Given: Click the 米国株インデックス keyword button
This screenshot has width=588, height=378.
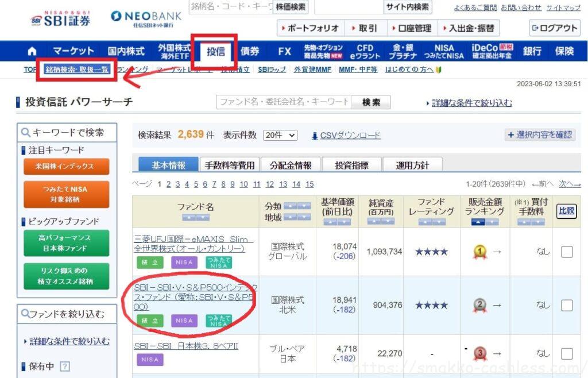Looking at the screenshot, I should tap(66, 167).
